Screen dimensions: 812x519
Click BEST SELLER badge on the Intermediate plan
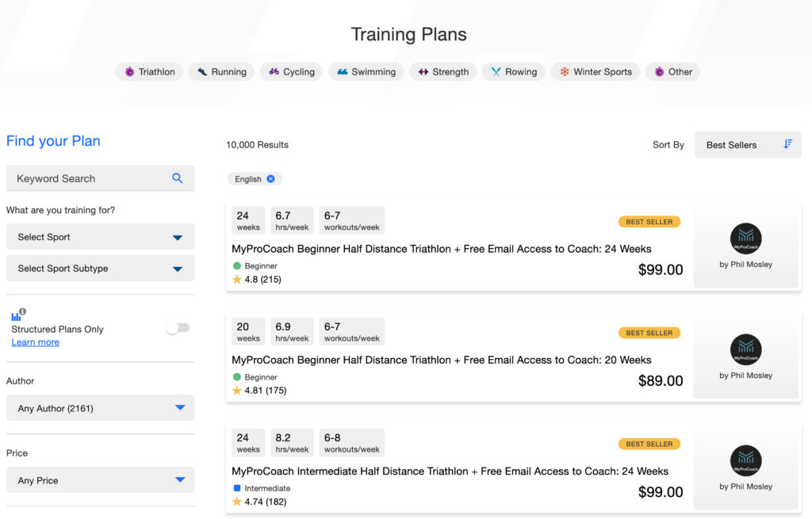(649, 444)
